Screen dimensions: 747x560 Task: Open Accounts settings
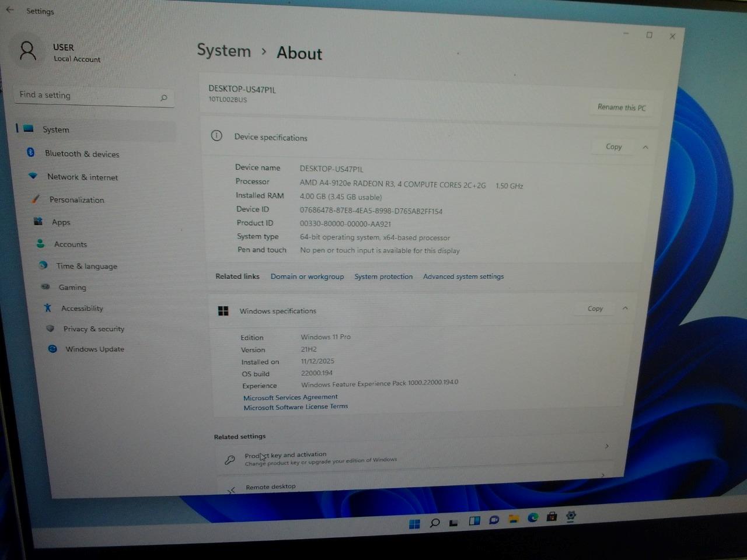pos(70,244)
